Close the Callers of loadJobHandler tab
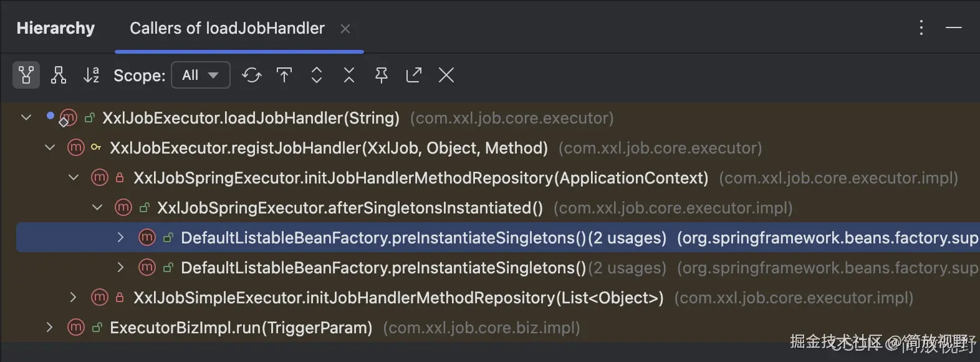The image size is (980, 362). point(345,29)
